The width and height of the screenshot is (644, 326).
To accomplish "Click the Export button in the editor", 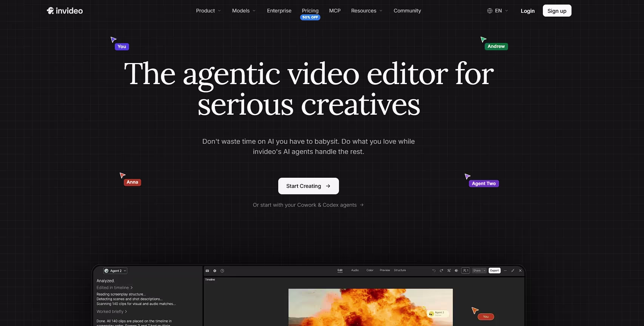I will 495,271.
